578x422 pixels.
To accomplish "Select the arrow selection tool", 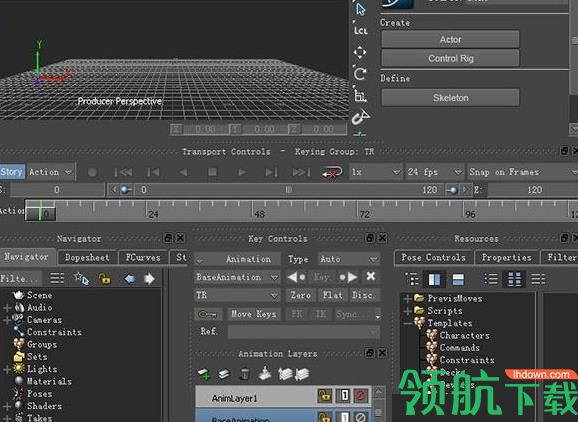I will [360, 9].
